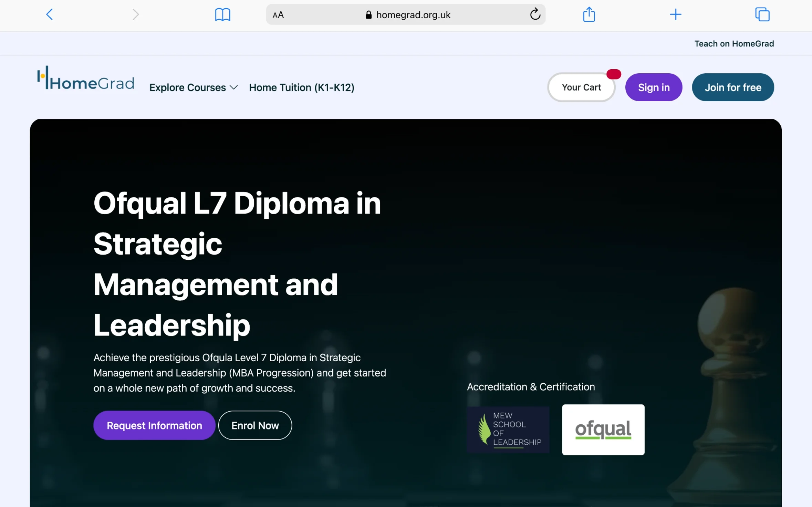The height and width of the screenshot is (507, 812).
Task: Expand the Explore Courses dropdown
Action: pyautogui.click(x=193, y=87)
